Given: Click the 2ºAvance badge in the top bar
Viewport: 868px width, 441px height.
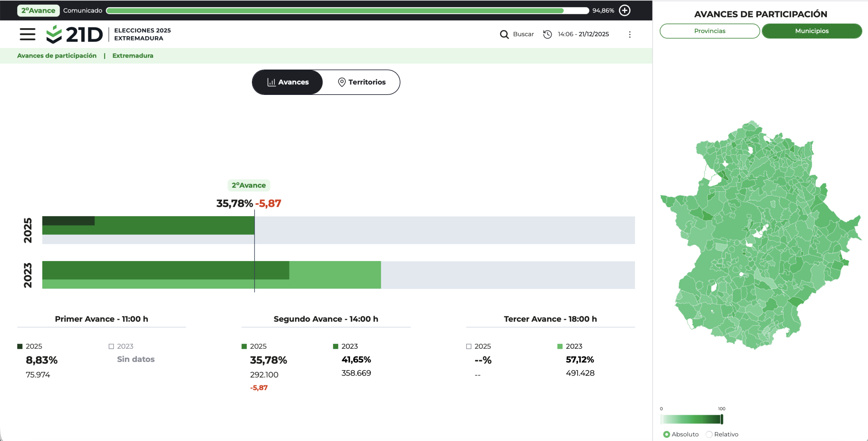Looking at the screenshot, I should [x=38, y=11].
